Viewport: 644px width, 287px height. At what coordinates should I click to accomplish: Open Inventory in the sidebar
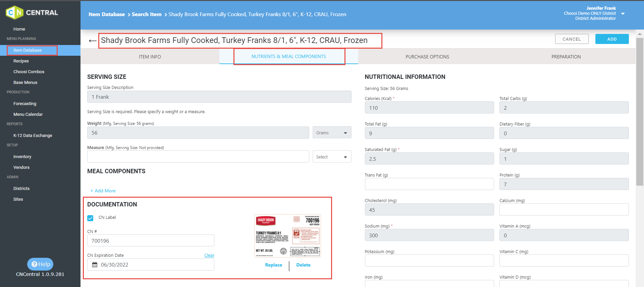pyautogui.click(x=22, y=157)
